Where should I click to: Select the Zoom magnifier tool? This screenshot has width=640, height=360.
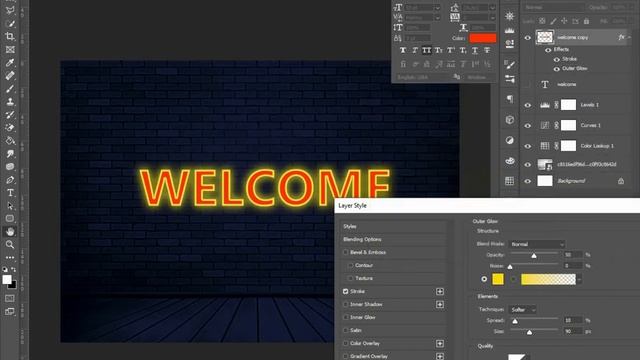pyautogui.click(x=10, y=244)
